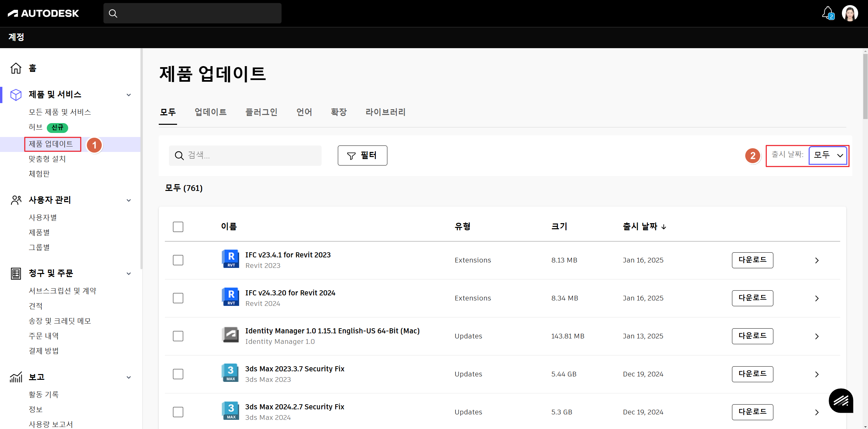Open 맞춤형 설치 in sidebar
This screenshot has height=429, width=868.
47,159
